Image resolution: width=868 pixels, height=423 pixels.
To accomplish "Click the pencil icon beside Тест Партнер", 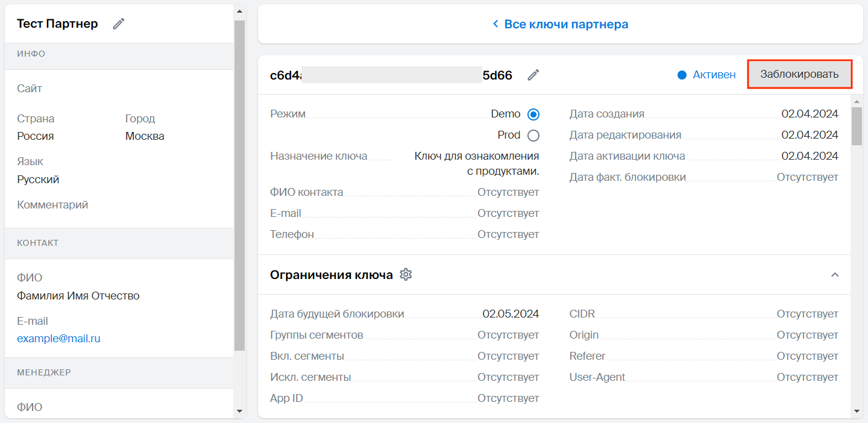I will coord(119,23).
